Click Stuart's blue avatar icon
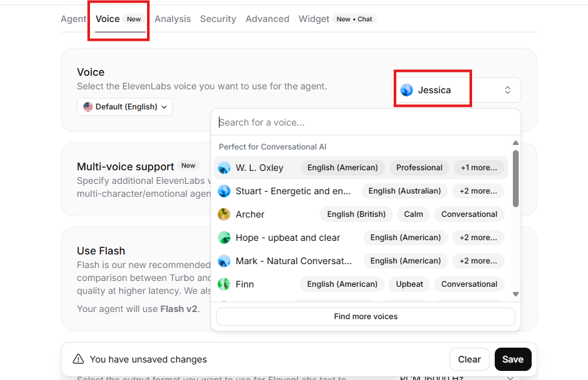 pos(224,191)
